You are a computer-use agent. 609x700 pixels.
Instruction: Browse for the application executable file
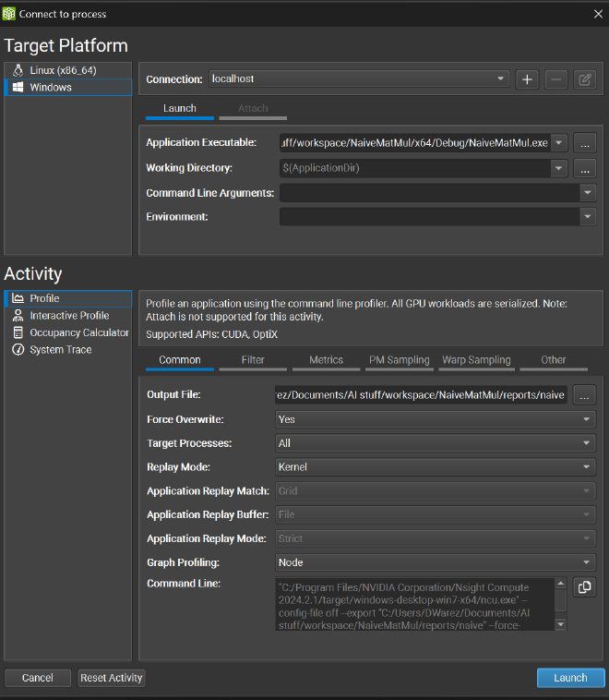click(584, 143)
